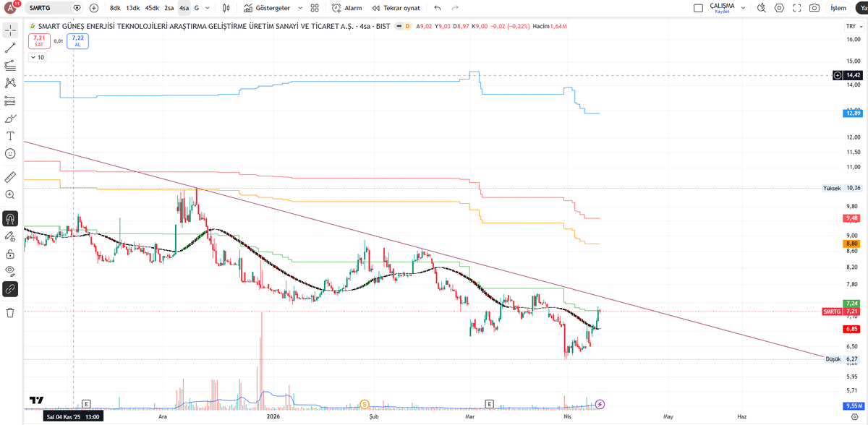
Task: Open the Göstergeler indicators dialog
Action: (x=267, y=8)
